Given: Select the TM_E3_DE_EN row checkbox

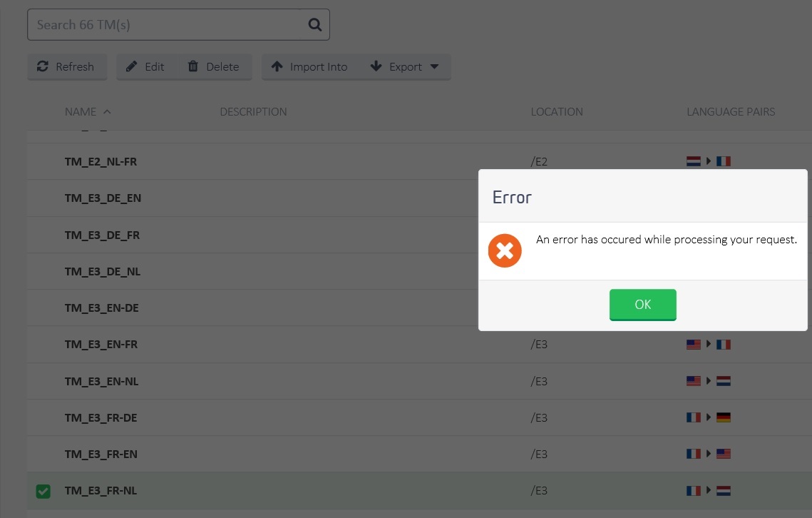Looking at the screenshot, I should tap(43, 198).
